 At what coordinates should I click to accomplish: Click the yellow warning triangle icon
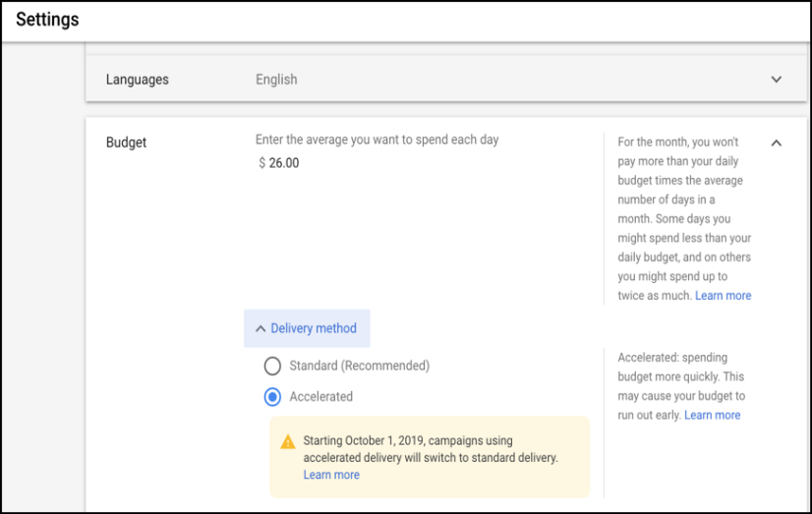coord(287,441)
